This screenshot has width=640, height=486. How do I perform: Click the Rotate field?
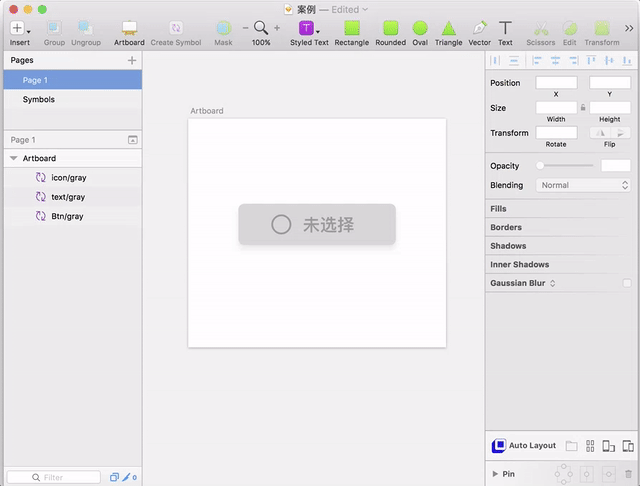(x=556, y=133)
